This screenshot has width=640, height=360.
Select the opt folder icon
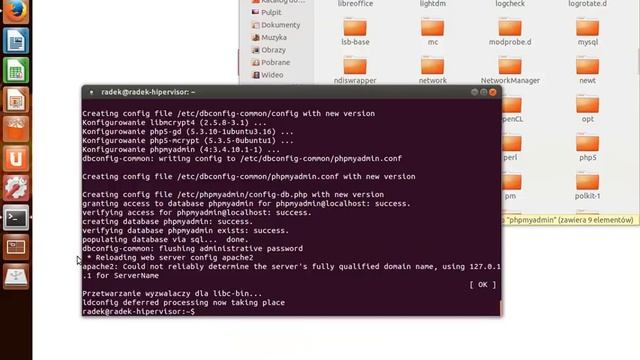(x=587, y=104)
